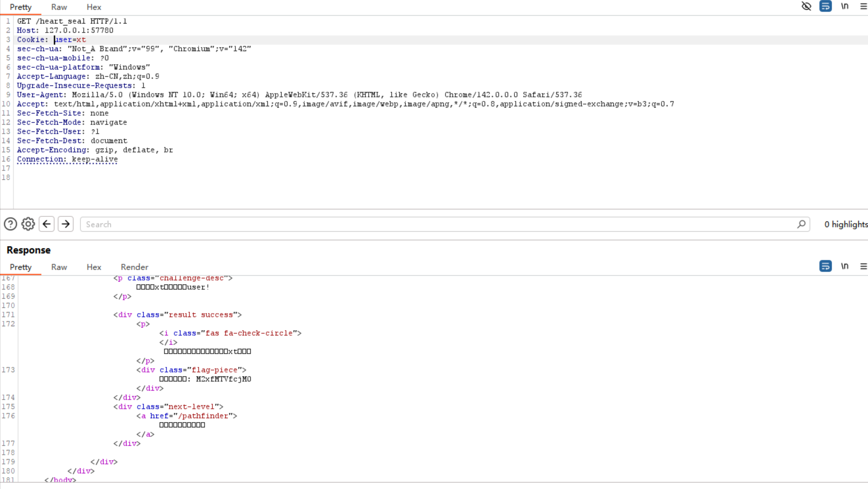Switch response view to Hex tab
This screenshot has width=868, height=489.
point(94,267)
